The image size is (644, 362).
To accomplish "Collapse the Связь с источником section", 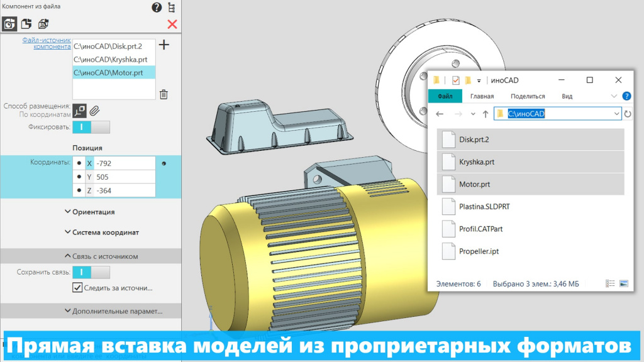I will pyautogui.click(x=101, y=256).
